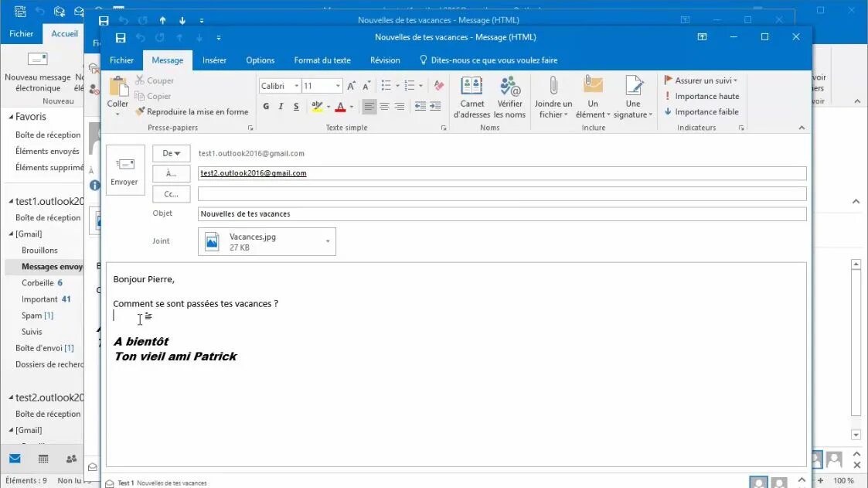Select the Corbeille folder
This screenshot has height=488, width=868.
click(x=38, y=282)
